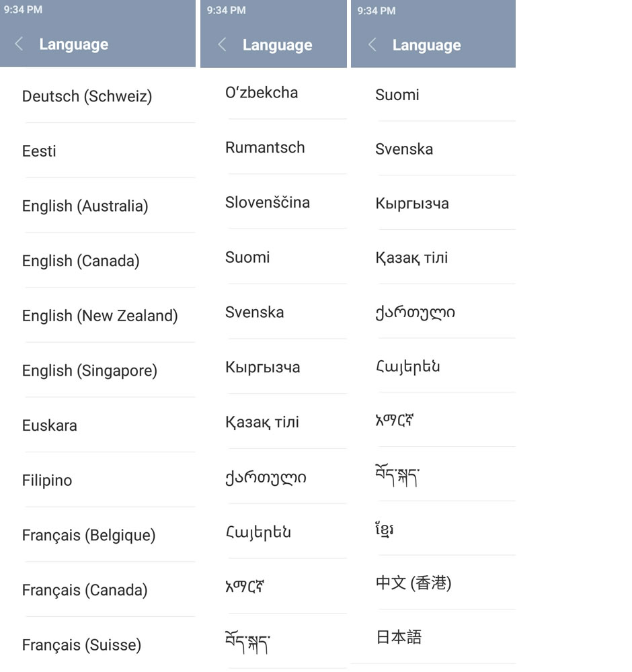The height and width of the screenshot is (672, 632).
Task: Pick English (Canada) as language
Action: tap(81, 261)
